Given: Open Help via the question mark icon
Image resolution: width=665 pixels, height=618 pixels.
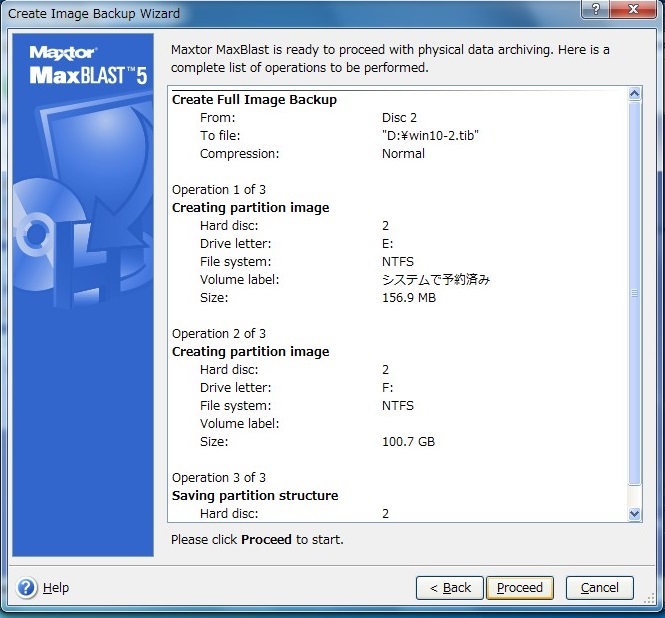Looking at the screenshot, I should pos(26,587).
